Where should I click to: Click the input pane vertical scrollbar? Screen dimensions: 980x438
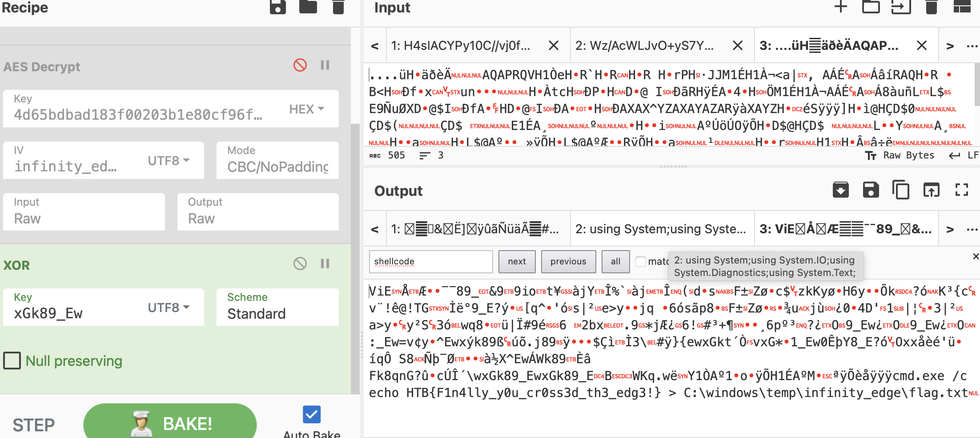point(977,85)
